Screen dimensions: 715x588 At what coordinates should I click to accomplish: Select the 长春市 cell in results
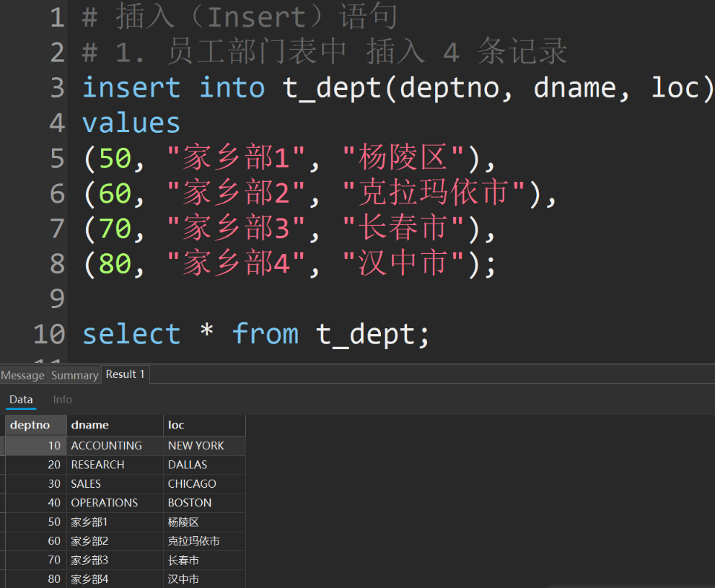204,560
